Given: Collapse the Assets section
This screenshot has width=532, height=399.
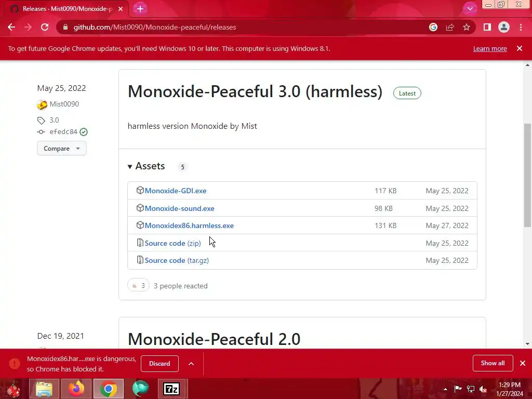Looking at the screenshot, I should 146,166.
